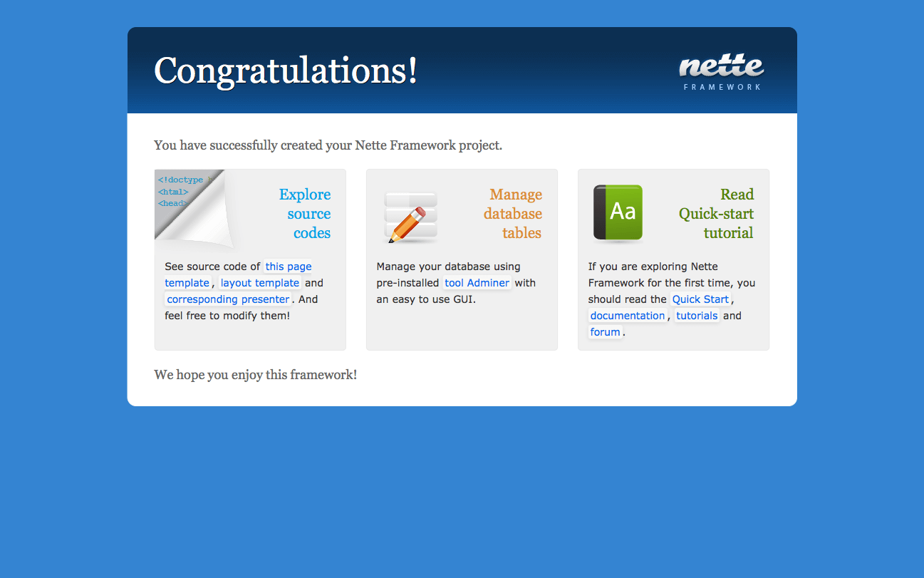Viewport: 924px width, 578px height.
Task: Click the "We hope you enjoy this framework!" text
Action: pos(255,374)
